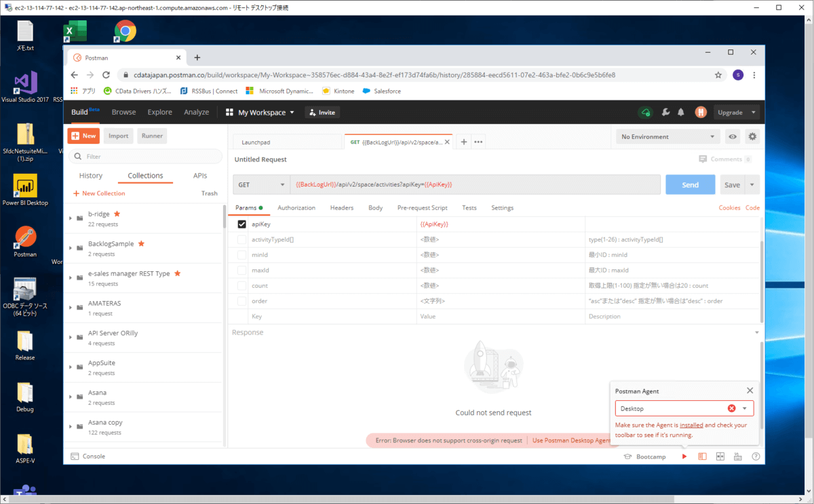Viewport: 814px width, 504px height.
Task: Switch to two-pane view icon
Action: coord(720,457)
